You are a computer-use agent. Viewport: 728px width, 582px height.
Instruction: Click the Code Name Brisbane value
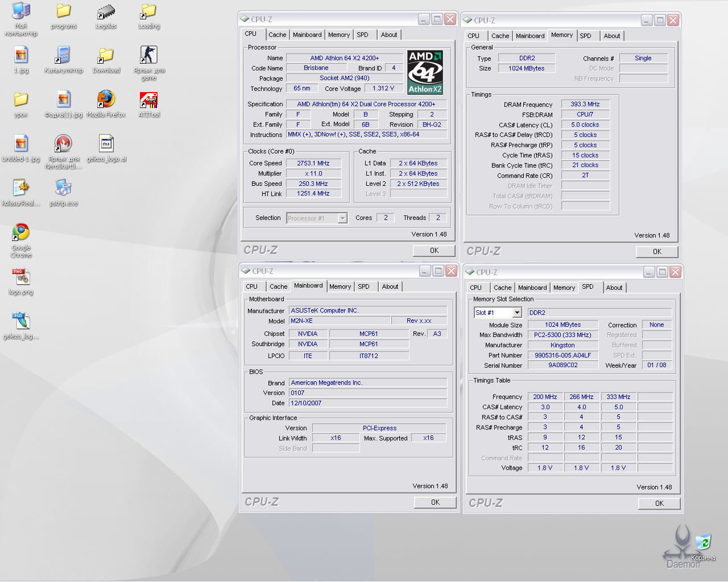coord(316,68)
